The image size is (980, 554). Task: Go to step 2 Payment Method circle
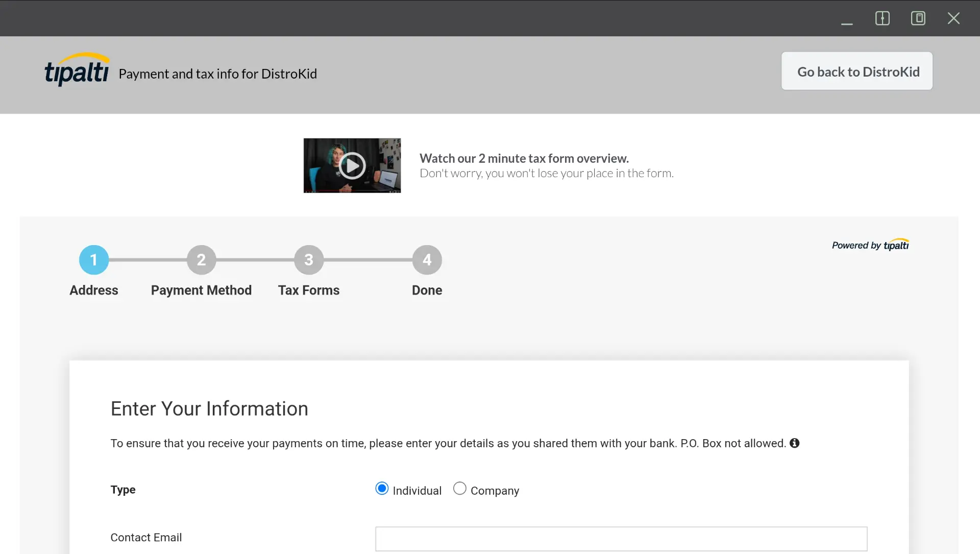pos(201,260)
